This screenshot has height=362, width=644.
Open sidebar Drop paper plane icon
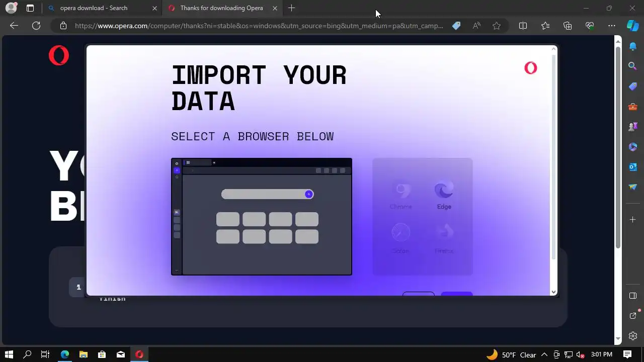tap(633, 187)
